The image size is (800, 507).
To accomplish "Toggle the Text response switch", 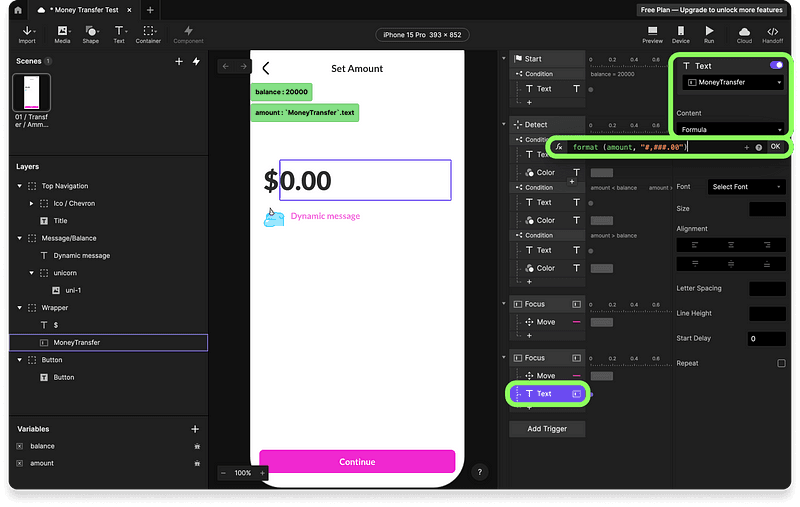I will click(x=776, y=65).
